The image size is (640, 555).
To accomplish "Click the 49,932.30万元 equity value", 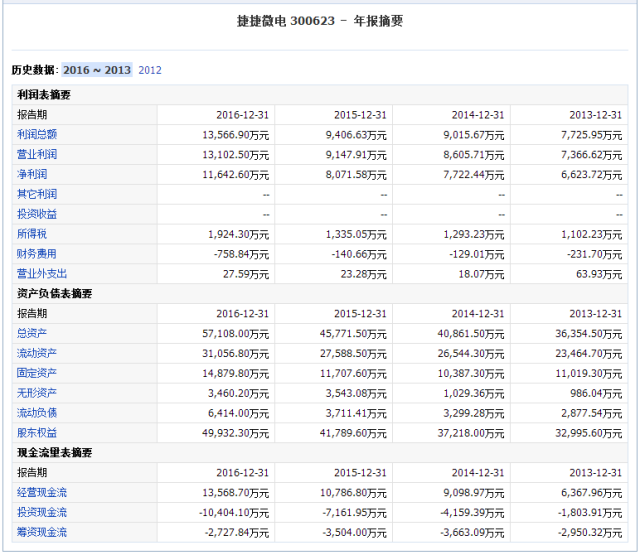I will 236,433.
